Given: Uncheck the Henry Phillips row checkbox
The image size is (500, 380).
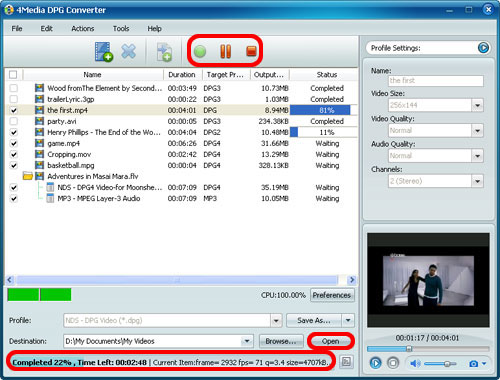Looking at the screenshot, I should 13,132.
